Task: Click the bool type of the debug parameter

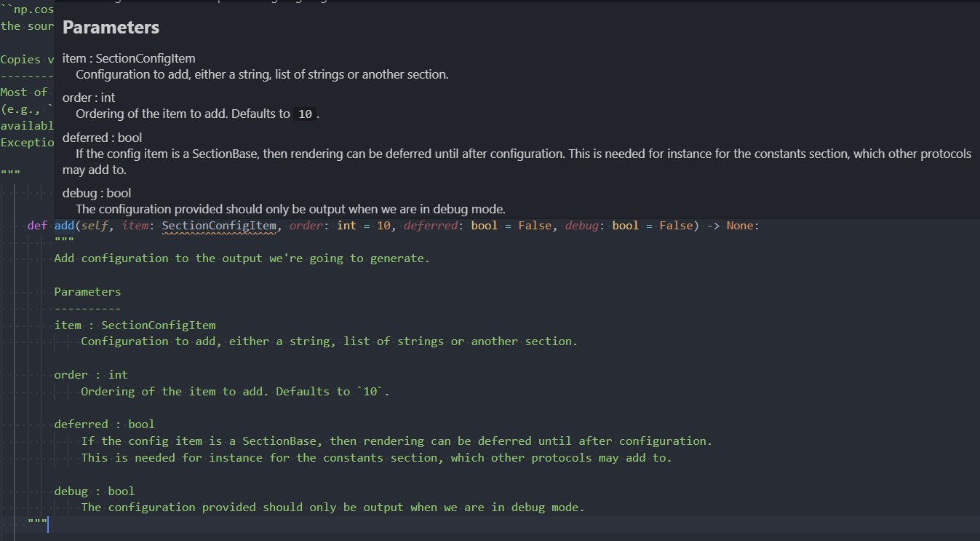Action: 624,225
